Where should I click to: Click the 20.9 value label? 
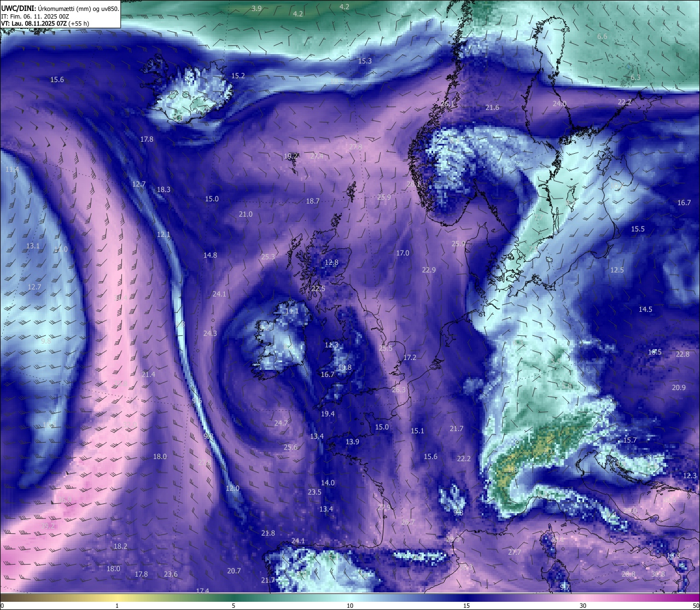tap(678, 387)
